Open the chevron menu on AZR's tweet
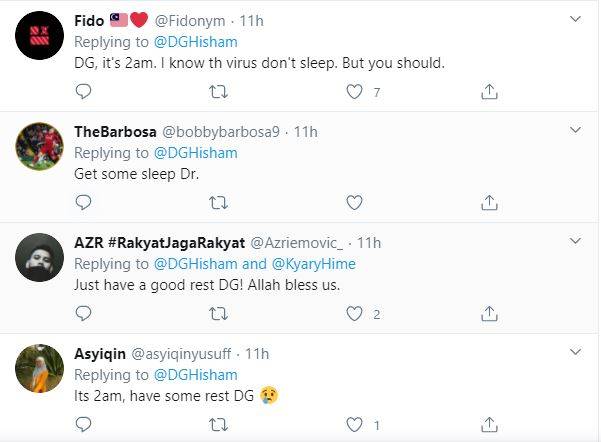 pyautogui.click(x=576, y=242)
